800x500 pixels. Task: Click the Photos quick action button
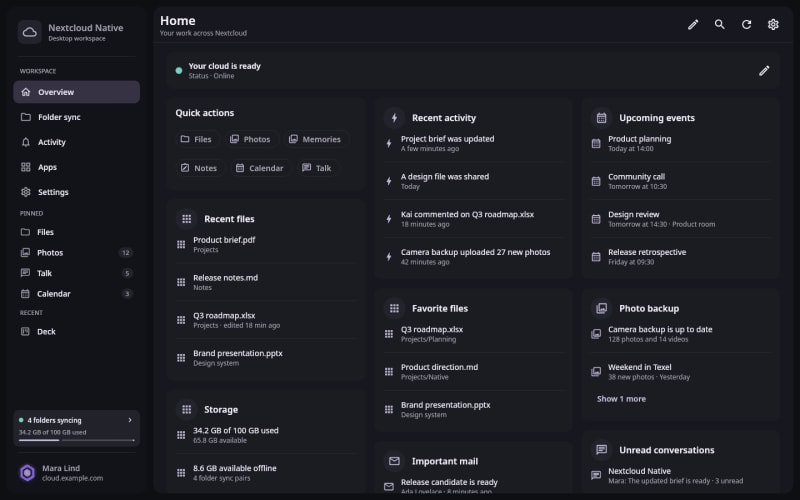pyautogui.click(x=250, y=139)
